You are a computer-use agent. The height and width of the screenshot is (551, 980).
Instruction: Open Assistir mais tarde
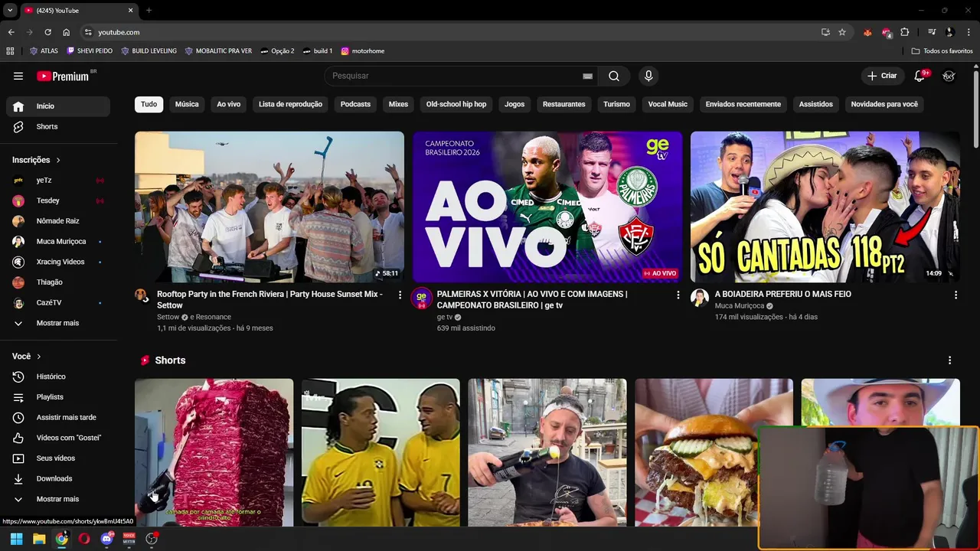pos(58,418)
